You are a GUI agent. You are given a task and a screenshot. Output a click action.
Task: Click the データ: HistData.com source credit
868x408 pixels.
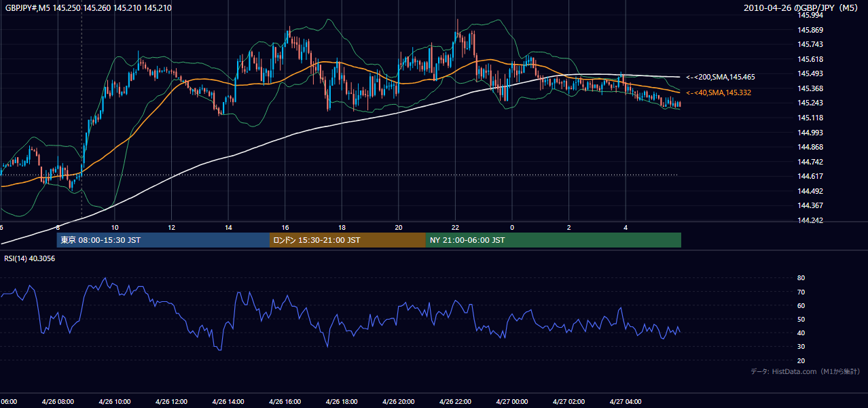[x=806, y=371]
